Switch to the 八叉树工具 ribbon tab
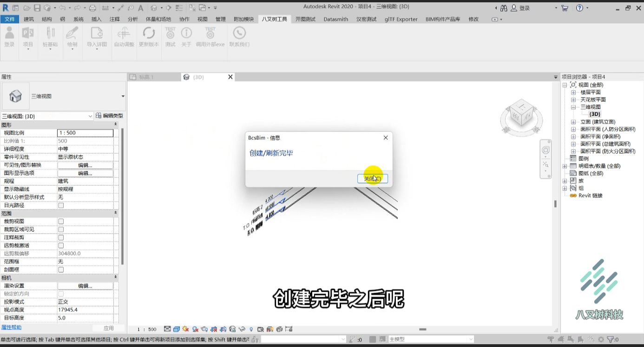 tap(274, 19)
